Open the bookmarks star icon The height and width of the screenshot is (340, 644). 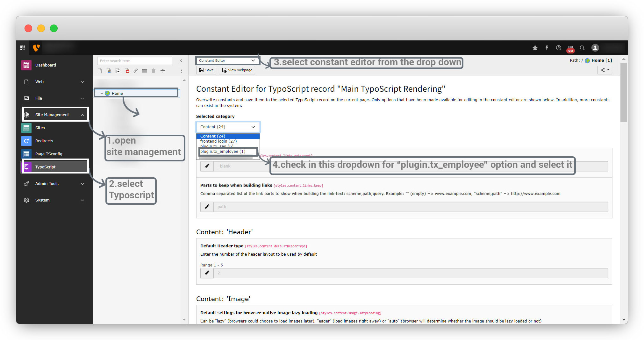[x=535, y=48]
